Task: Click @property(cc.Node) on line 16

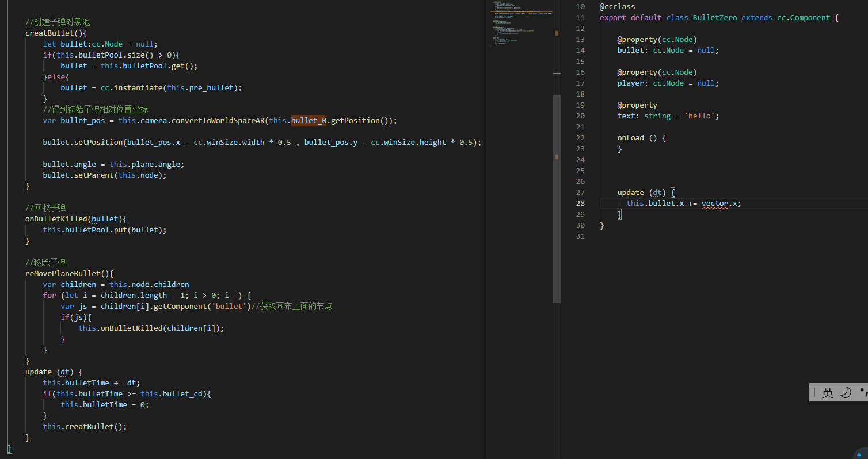Action: click(x=657, y=72)
